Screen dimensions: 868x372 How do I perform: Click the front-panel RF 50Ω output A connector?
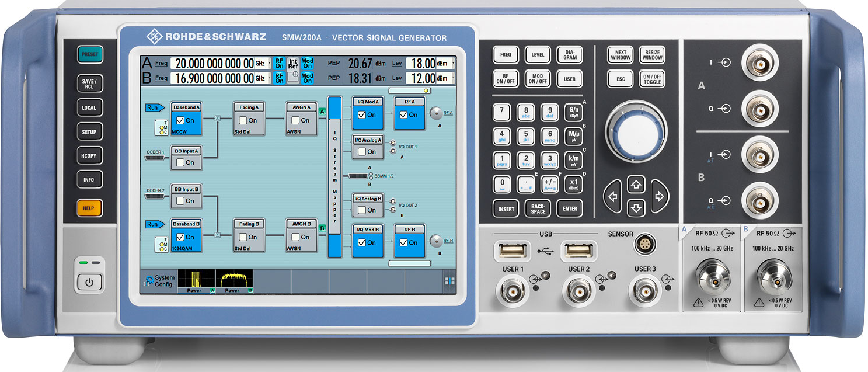point(713,276)
